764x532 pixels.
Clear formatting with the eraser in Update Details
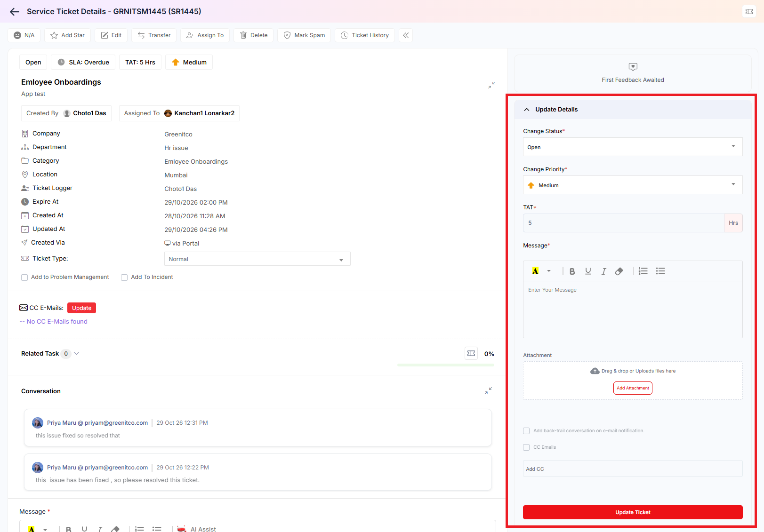tap(619, 271)
